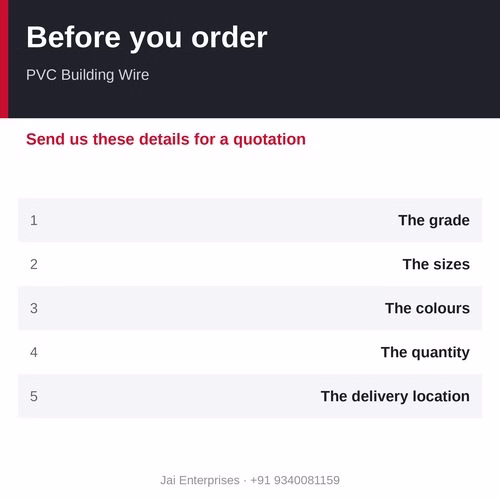
Task: Select the "PVC Building Wire" subtitle
Action: click(x=88, y=75)
